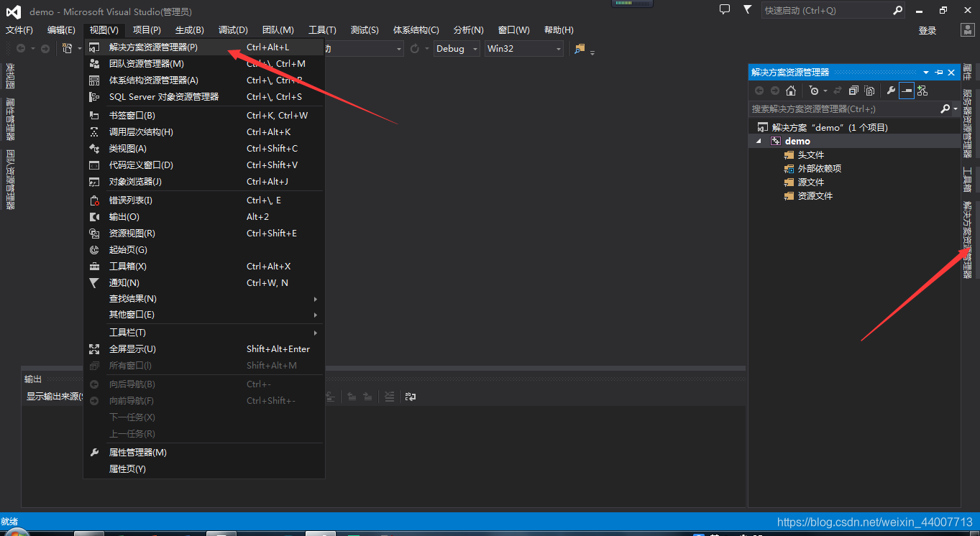Click the 体系结构资源管理器(A) menu entry
The image size is (980, 536).
pyautogui.click(x=204, y=80)
